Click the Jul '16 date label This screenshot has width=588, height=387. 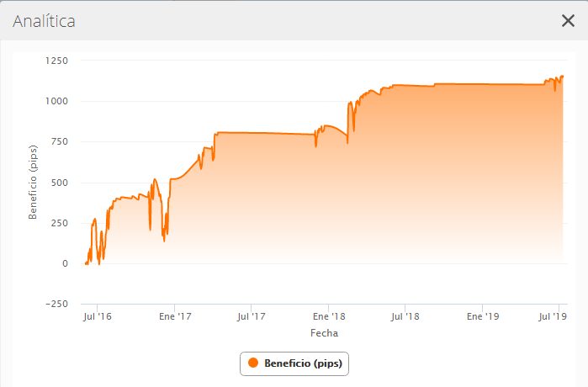(97, 316)
